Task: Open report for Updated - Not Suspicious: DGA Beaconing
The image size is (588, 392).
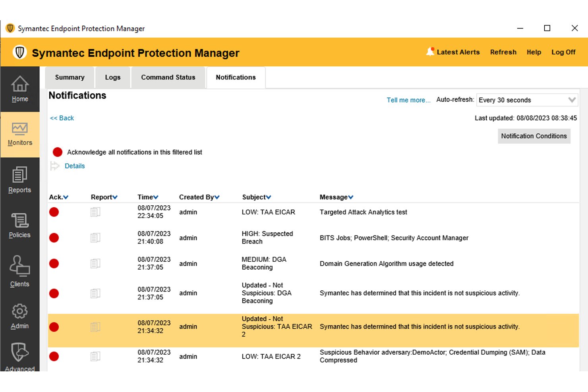Action: coord(95,294)
